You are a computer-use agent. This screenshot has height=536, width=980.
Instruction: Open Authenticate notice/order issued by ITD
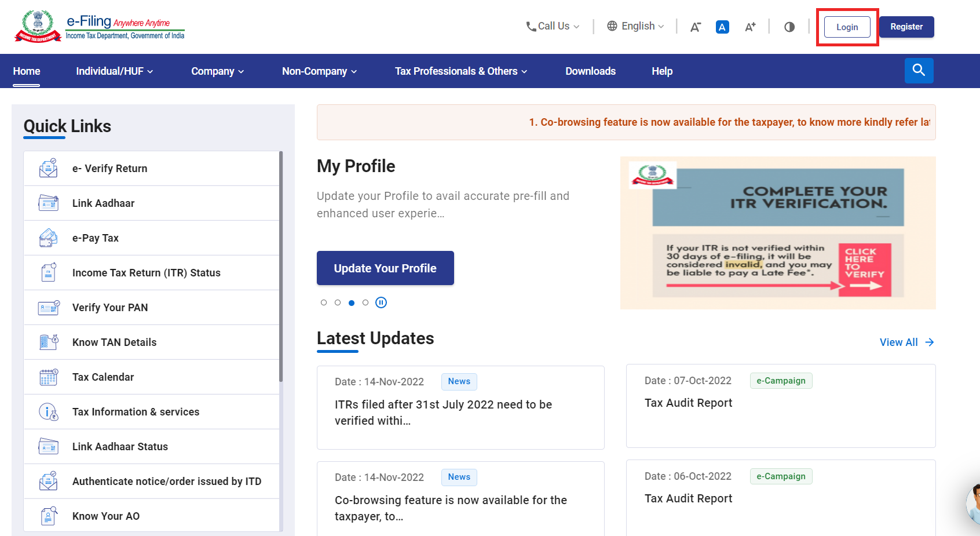pos(152,482)
